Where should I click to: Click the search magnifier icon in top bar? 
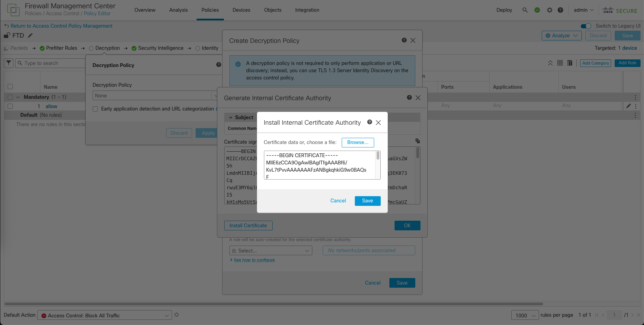tap(525, 10)
